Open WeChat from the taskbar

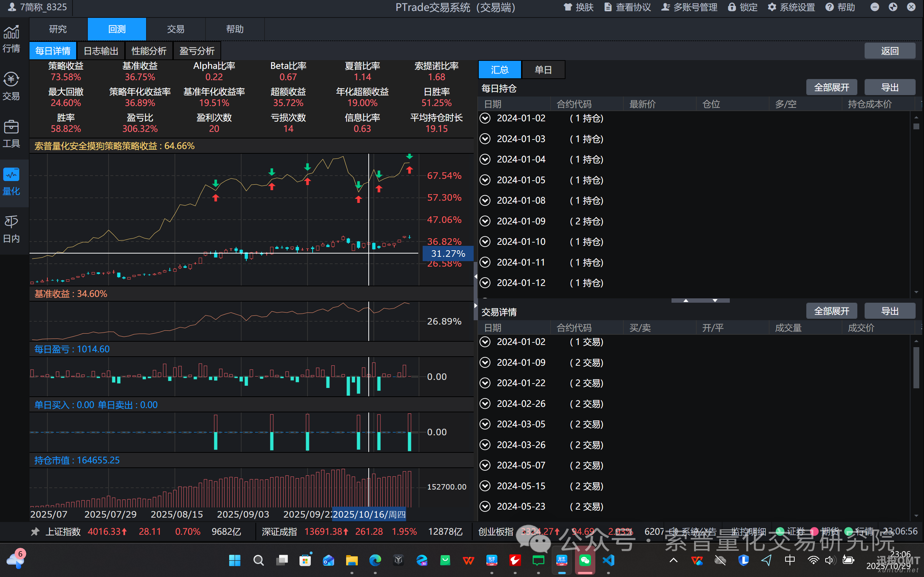(x=585, y=560)
